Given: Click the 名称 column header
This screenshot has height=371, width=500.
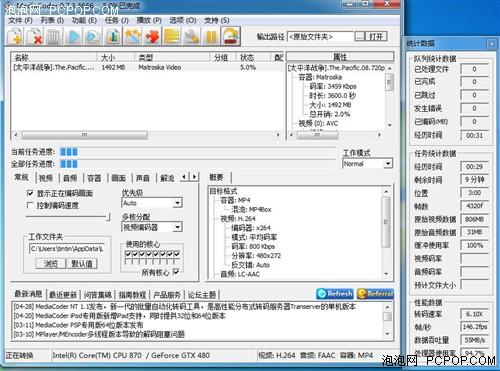Looking at the screenshot, I should 54,57.
